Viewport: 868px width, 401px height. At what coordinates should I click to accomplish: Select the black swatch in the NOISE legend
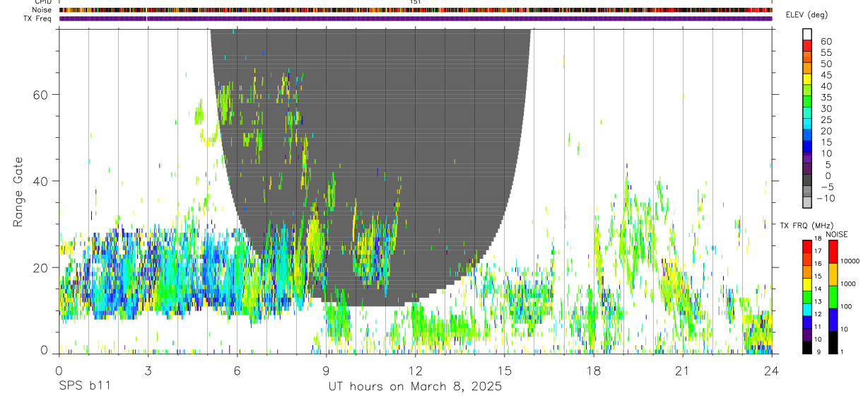[x=833, y=342]
